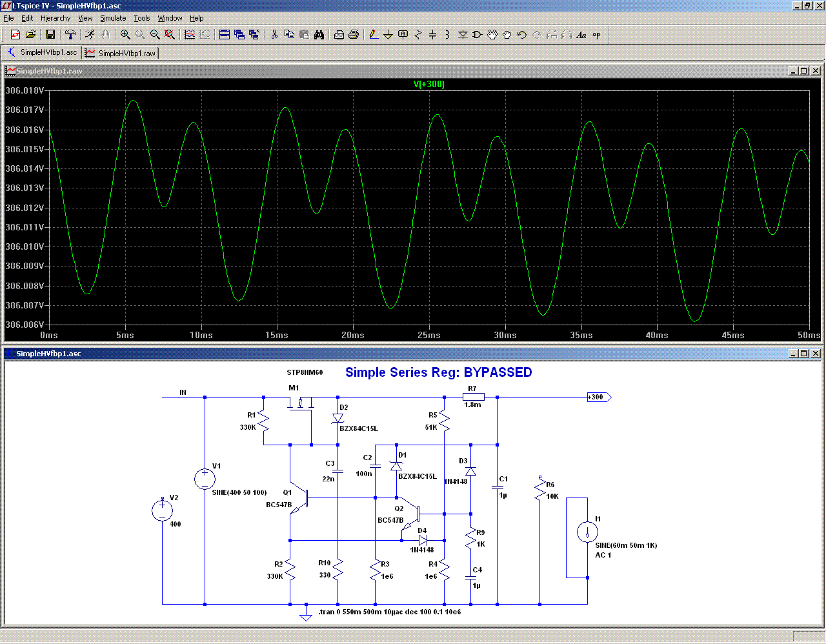Open the Window menu
This screenshot has height=644, width=826.
click(170, 18)
